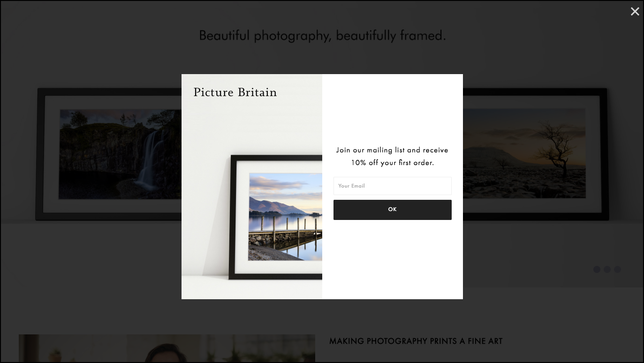This screenshot has width=644, height=363.
Task: Click the 10% off your first order line
Action: pyautogui.click(x=392, y=163)
